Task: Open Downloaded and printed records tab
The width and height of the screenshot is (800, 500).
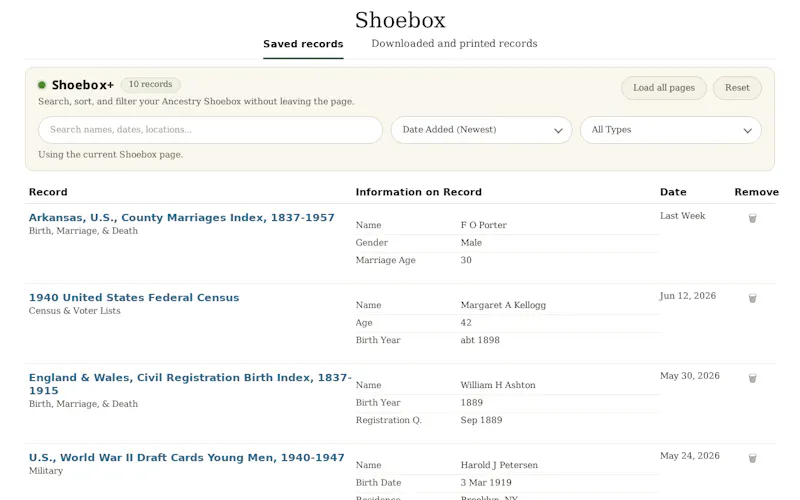Action: [454, 44]
